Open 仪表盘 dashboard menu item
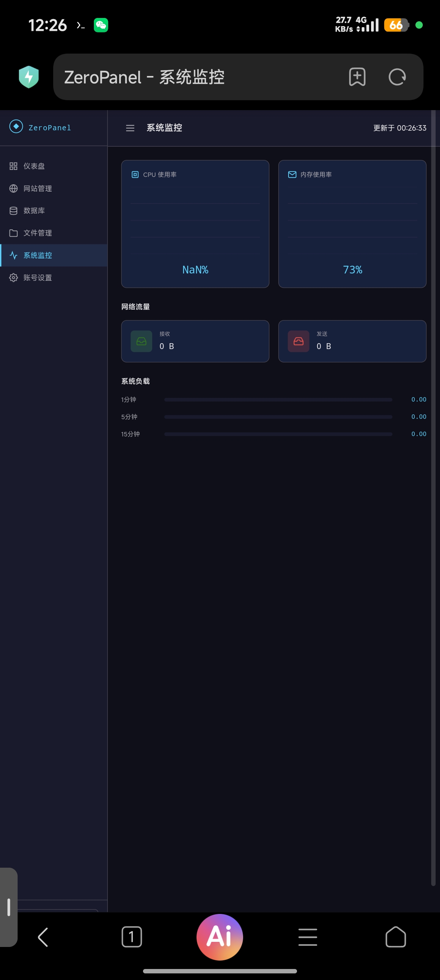This screenshot has width=440, height=980. point(54,166)
